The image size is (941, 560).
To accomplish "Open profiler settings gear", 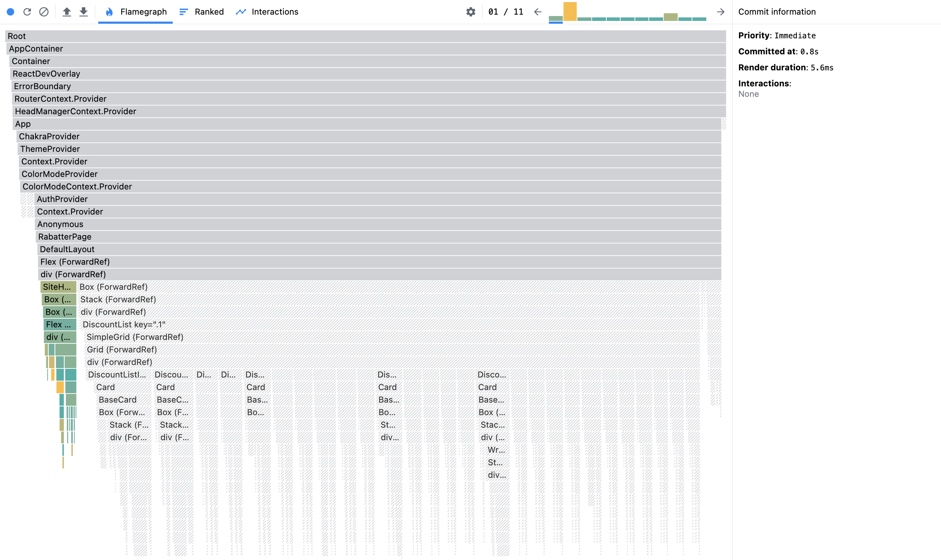I will (x=471, y=12).
